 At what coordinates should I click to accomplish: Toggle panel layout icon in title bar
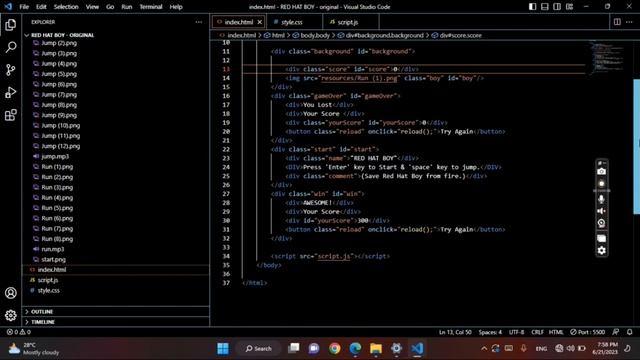click(544, 7)
